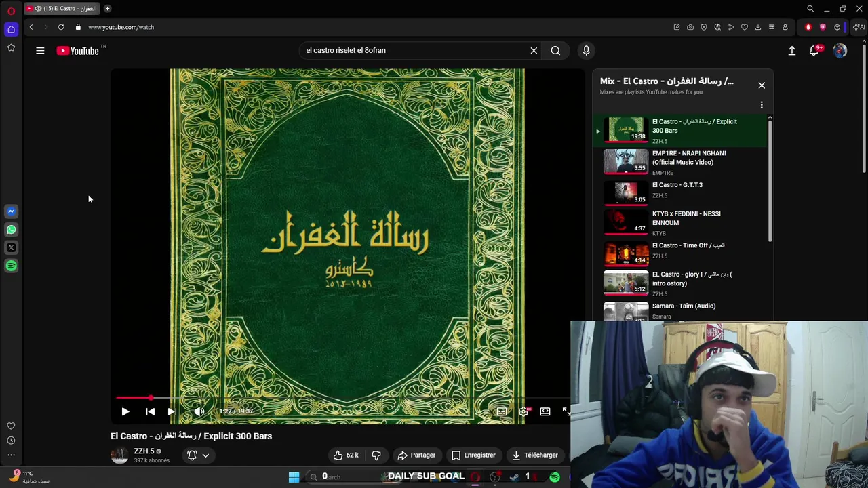Open the Windows Start button
The width and height of the screenshot is (868, 488).
pyautogui.click(x=294, y=477)
